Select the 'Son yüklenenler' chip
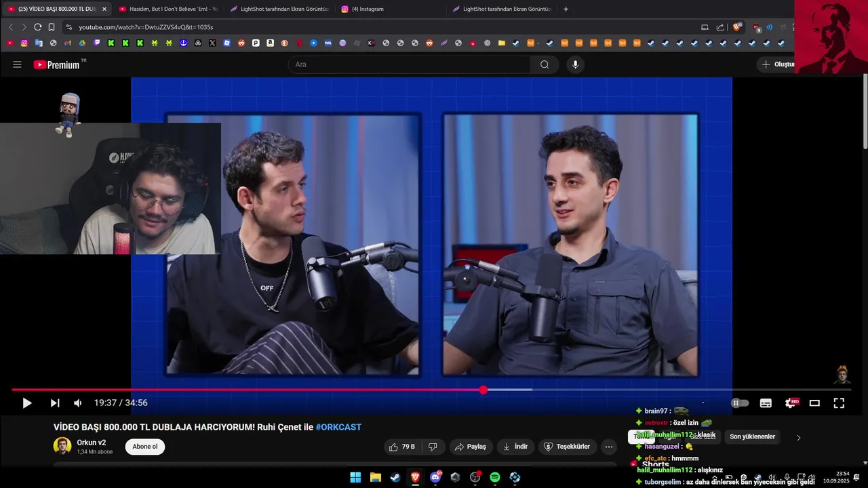The image size is (868, 488). [752, 437]
